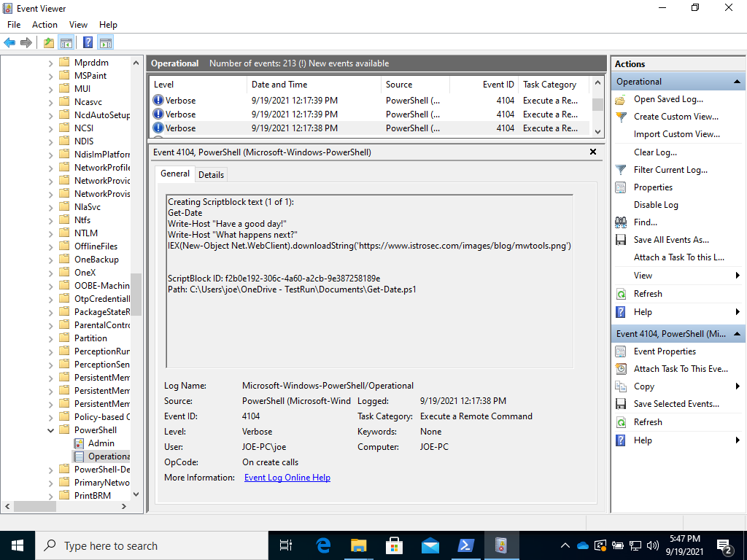The height and width of the screenshot is (560, 747).
Task: Click the Type here to search box
Action: [x=152, y=545]
